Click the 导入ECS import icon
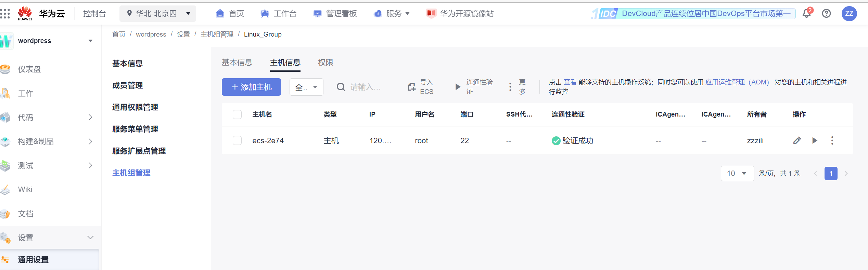868x270 pixels. [x=412, y=87]
